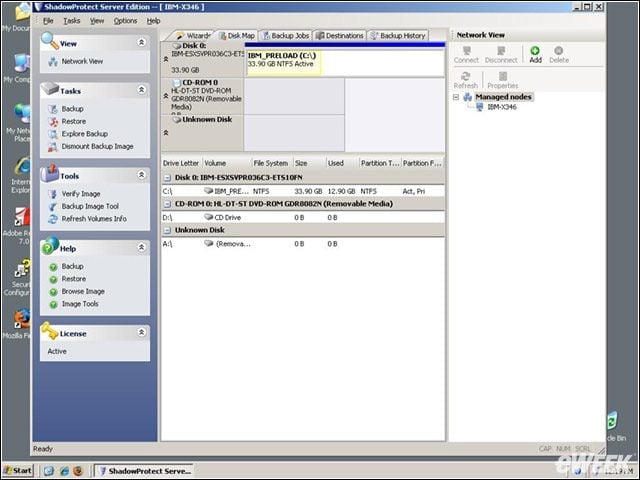Click the Restore task icon

pyautogui.click(x=53, y=122)
